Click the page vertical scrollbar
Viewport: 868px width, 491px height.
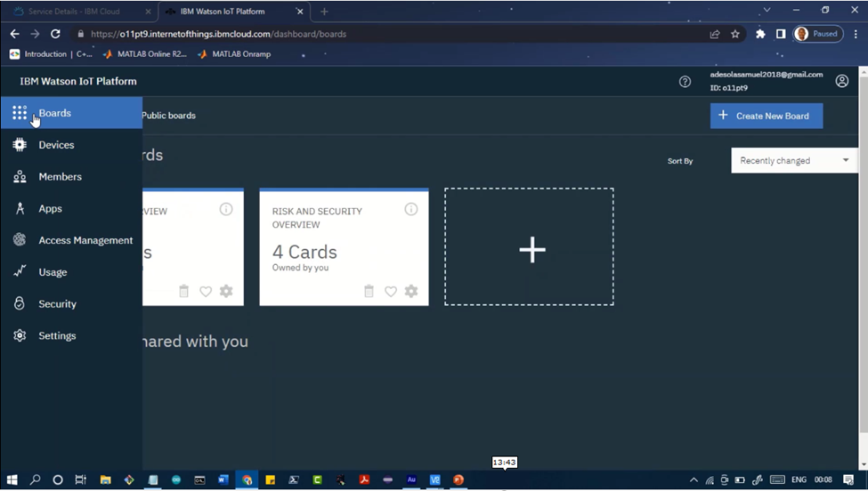tap(863, 254)
